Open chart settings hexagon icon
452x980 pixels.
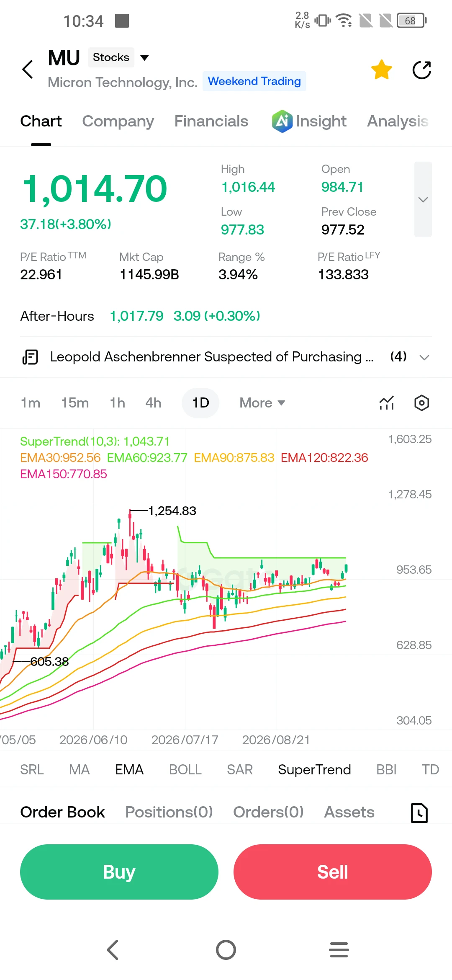(421, 403)
